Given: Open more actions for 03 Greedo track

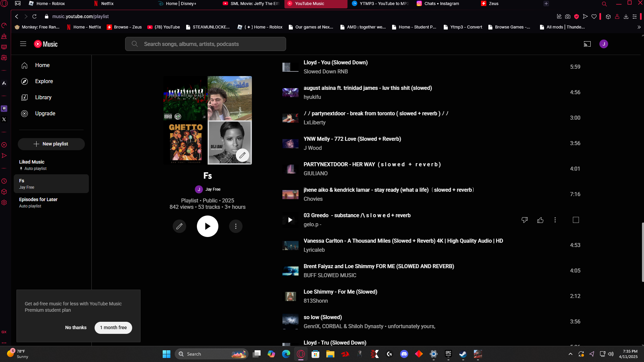Looking at the screenshot, I should coord(555,220).
